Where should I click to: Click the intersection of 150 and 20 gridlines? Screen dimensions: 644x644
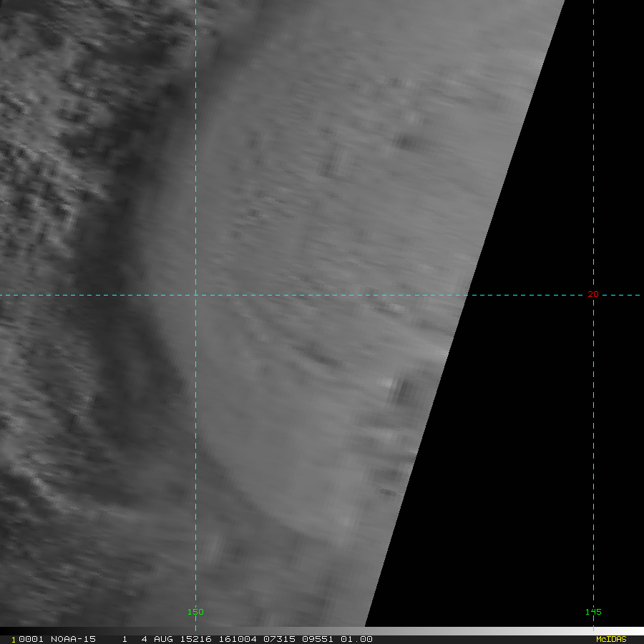pyautogui.click(x=195, y=295)
